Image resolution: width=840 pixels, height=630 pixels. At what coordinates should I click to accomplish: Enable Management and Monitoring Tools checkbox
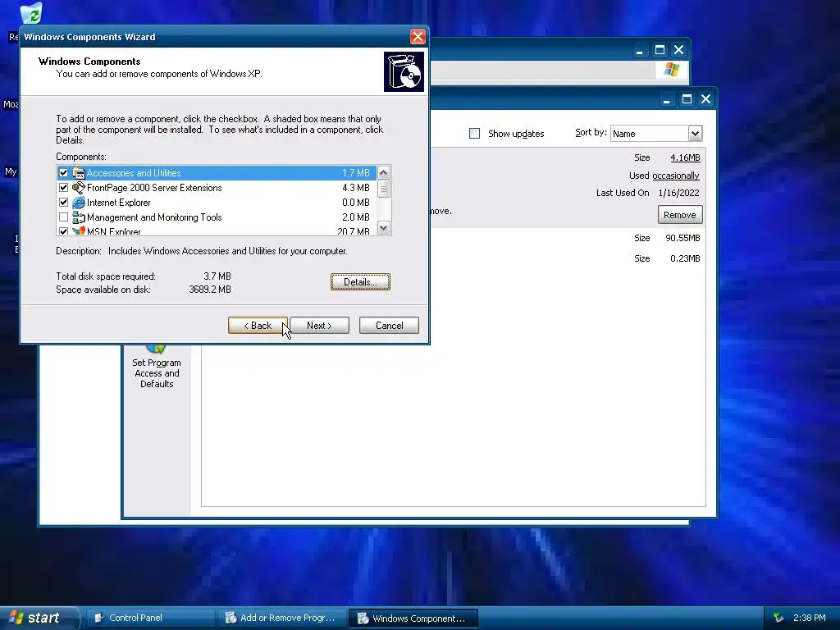[64, 217]
